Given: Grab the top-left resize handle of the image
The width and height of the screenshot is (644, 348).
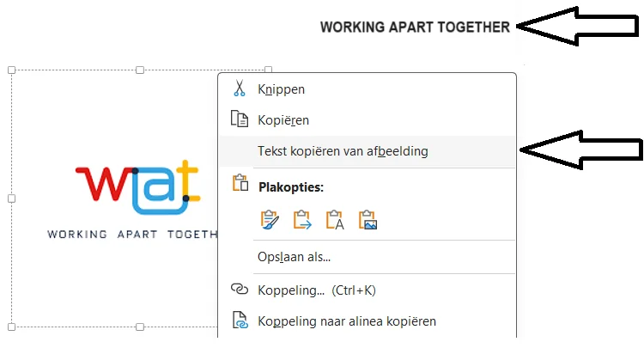Looking at the screenshot, I should (11, 70).
